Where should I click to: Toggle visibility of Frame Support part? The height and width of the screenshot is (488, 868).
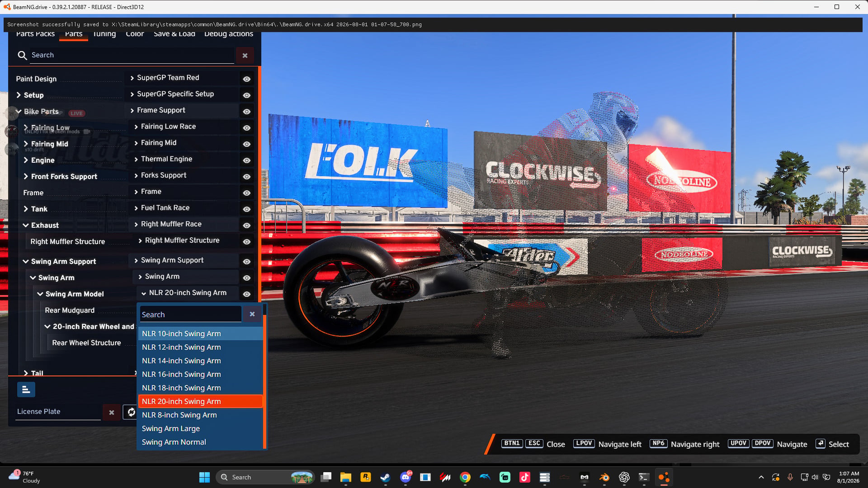click(247, 112)
